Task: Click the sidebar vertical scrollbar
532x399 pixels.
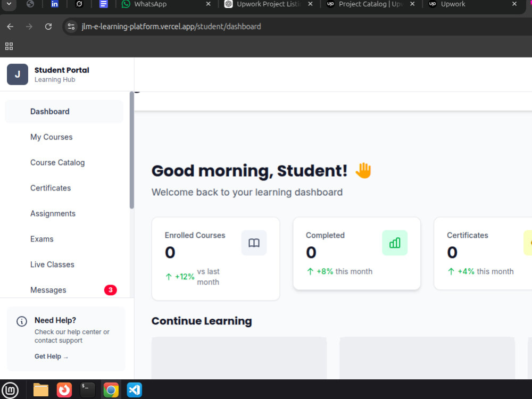Action: pos(131,151)
